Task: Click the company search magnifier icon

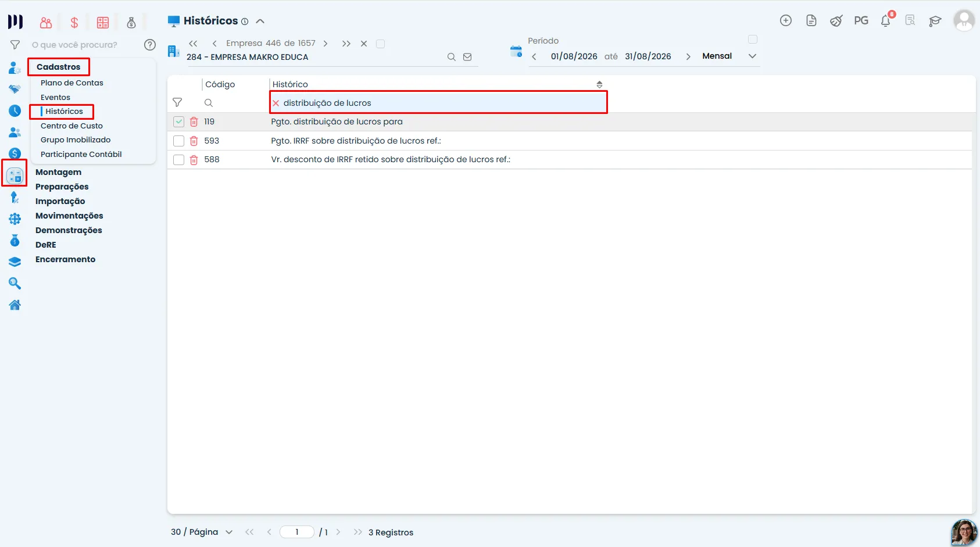Action: 451,57
